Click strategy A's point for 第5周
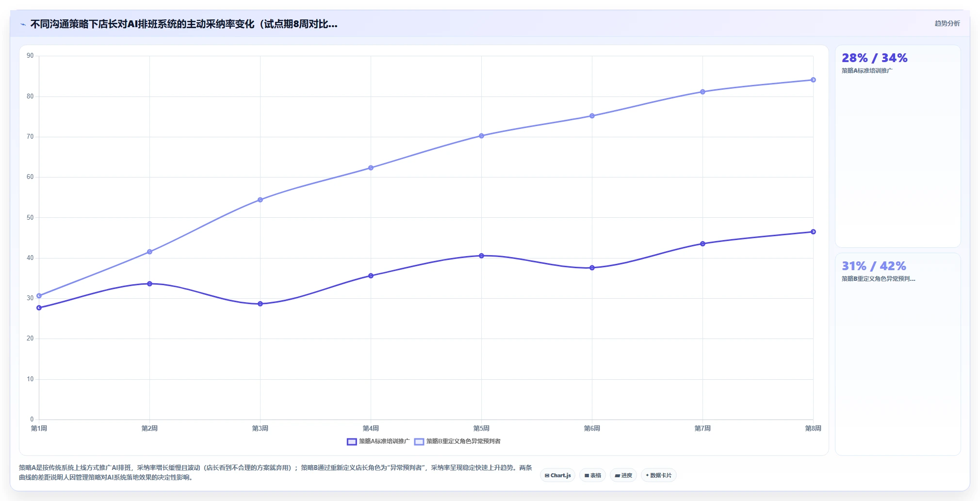The width and height of the screenshot is (980, 501). coord(481,256)
